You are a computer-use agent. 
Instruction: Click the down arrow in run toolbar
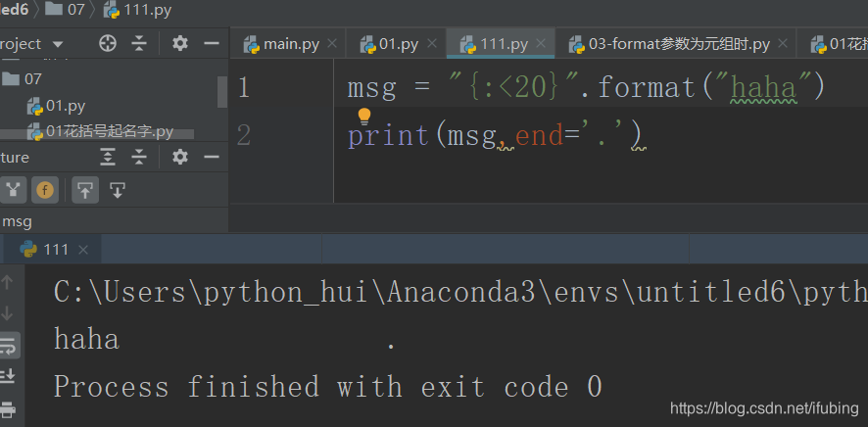(x=7, y=313)
